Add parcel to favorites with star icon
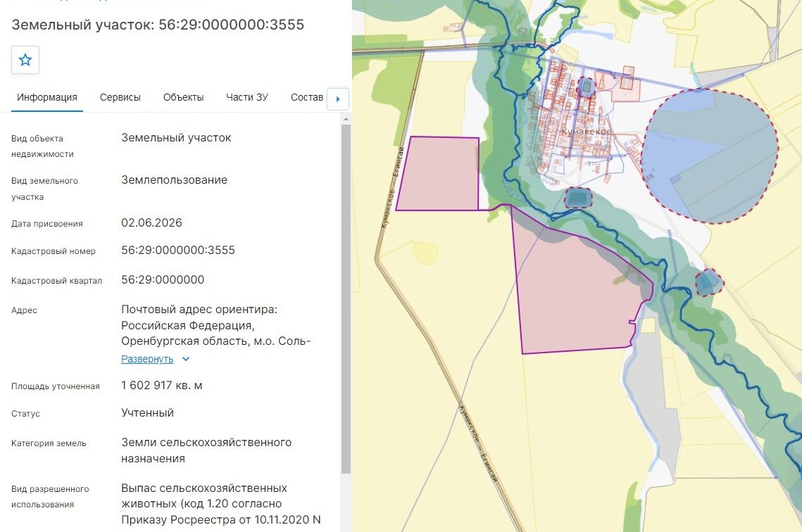 point(25,60)
